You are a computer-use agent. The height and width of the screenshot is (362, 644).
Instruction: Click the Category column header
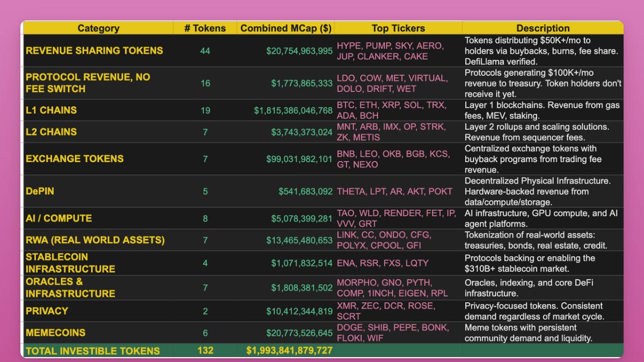[x=98, y=28]
